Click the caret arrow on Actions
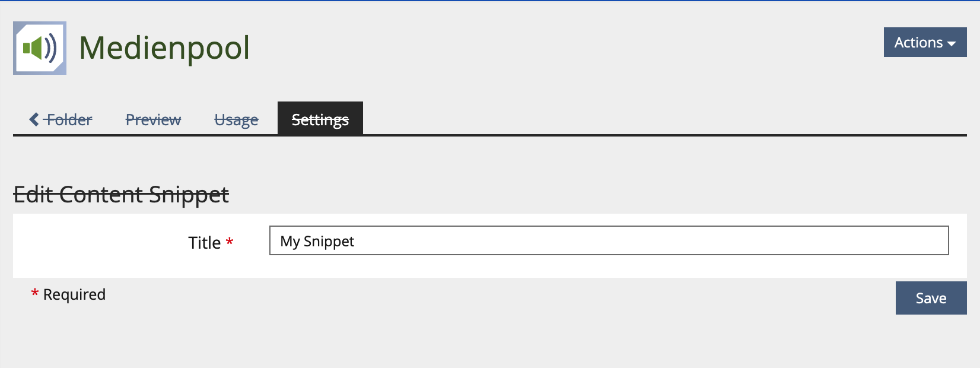Viewport: 980px width, 368px height. coord(952,43)
